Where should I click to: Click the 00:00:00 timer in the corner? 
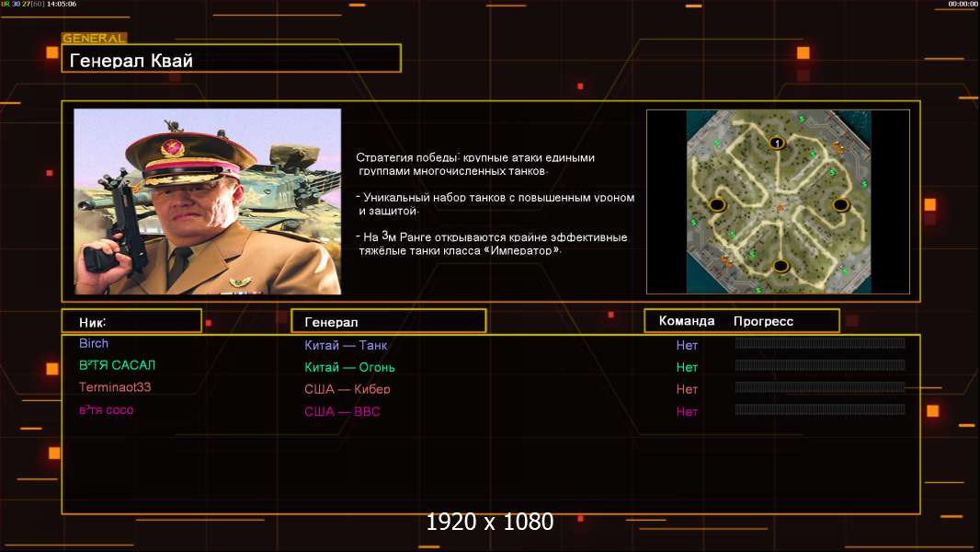[961, 4]
